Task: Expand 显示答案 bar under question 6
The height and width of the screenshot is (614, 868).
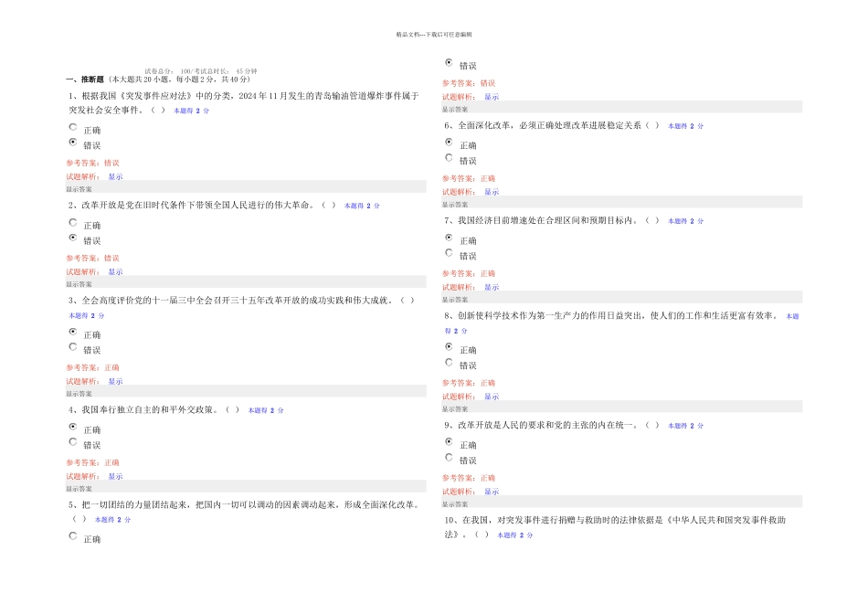Action: pyautogui.click(x=621, y=203)
